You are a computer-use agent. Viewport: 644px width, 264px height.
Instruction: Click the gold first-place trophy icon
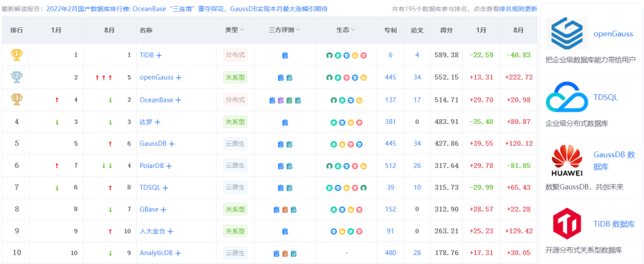(x=16, y=55)
